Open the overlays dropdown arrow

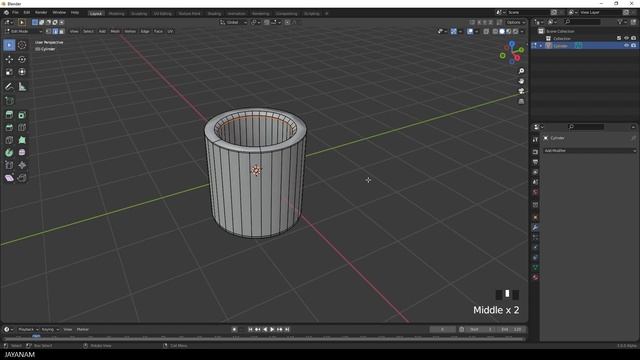476,31
